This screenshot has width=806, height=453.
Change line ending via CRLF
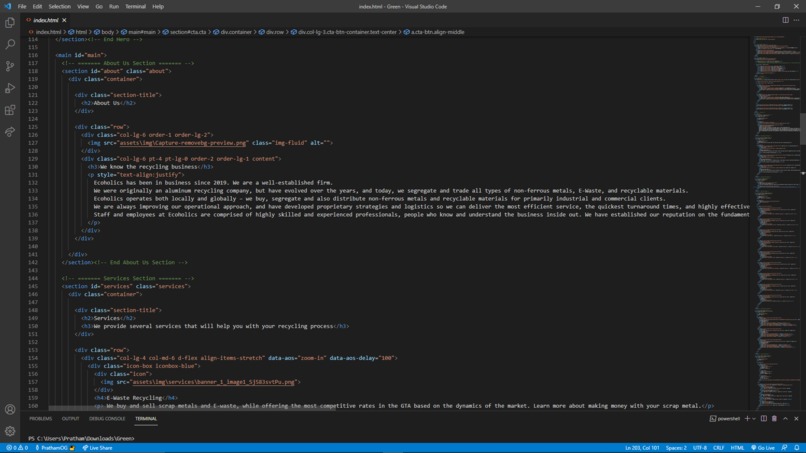tap(719, 448)
